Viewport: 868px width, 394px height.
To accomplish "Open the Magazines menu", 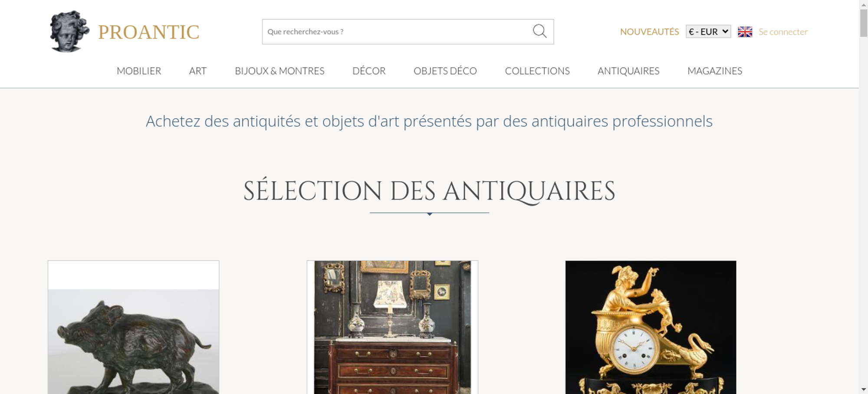I will pyautogui.click(x=715, y=71).
